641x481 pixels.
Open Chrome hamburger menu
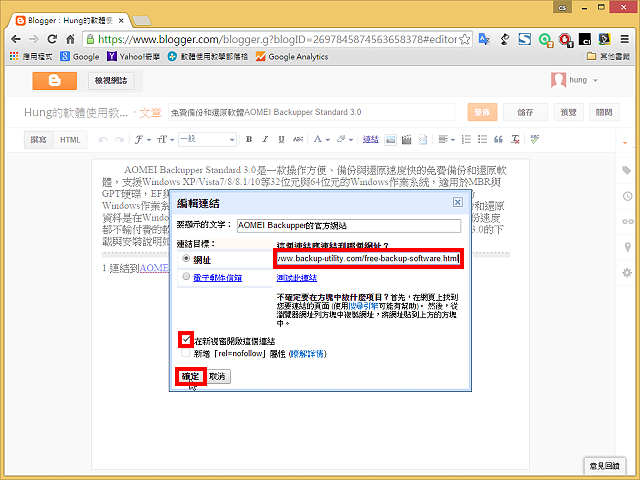click(x=624, y=39)
